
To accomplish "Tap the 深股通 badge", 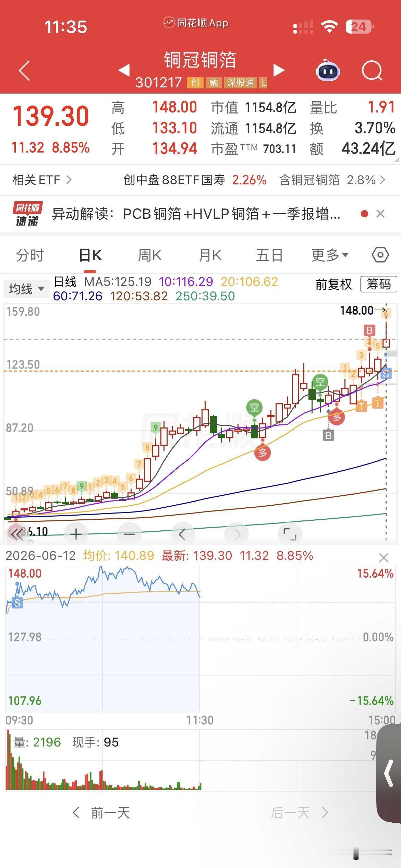I will tap(241, 83).
